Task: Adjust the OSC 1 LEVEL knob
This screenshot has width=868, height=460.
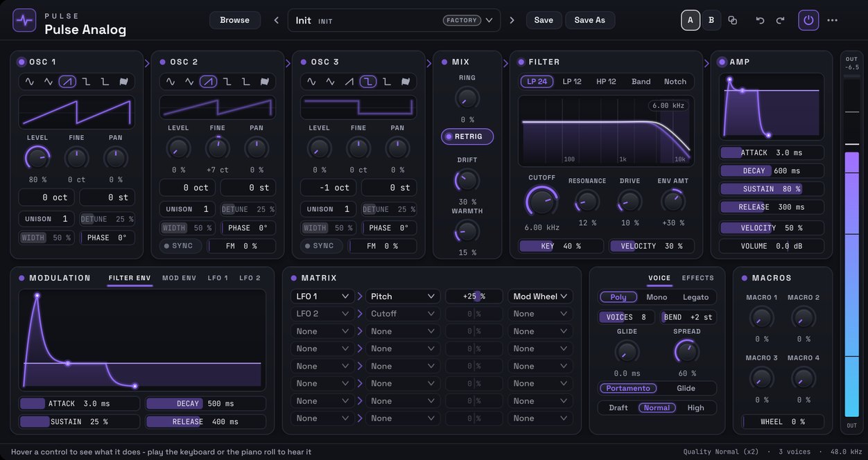Action: [x=37, y=157]
